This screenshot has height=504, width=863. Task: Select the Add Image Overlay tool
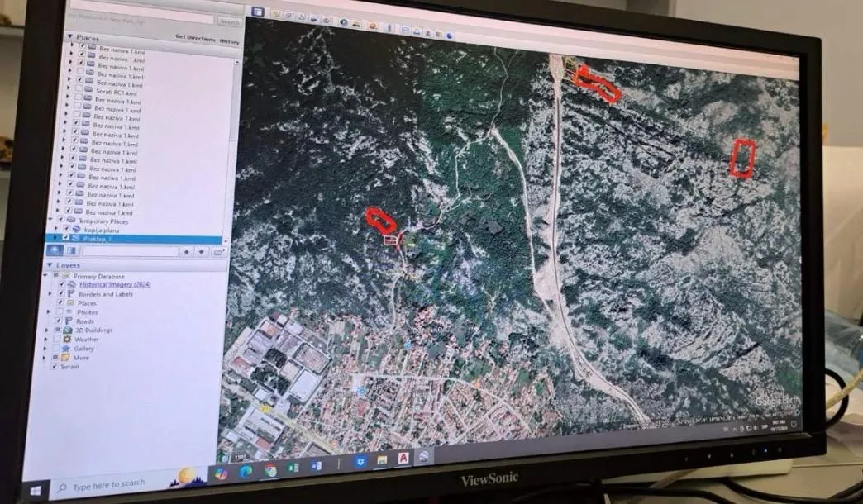(314, 19)
